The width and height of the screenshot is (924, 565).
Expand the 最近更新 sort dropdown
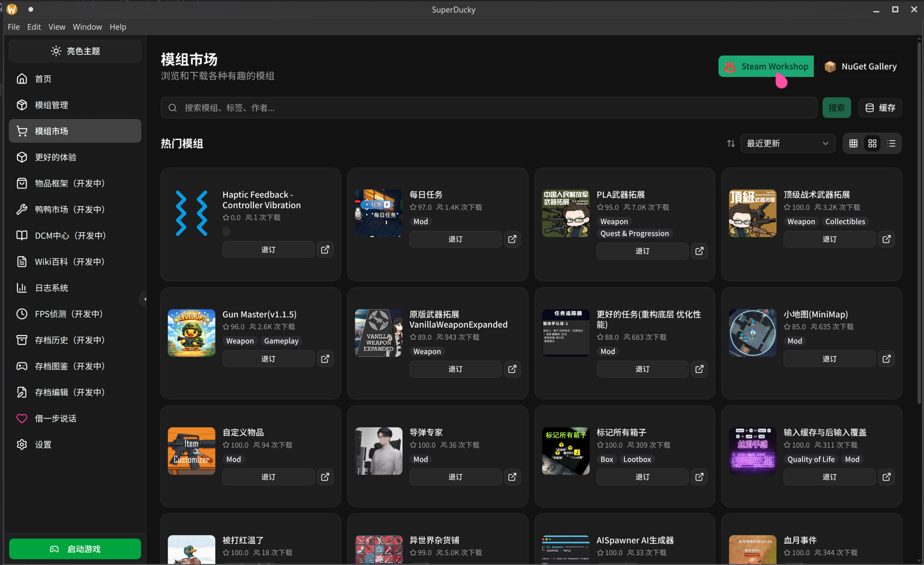[x=787, y=143]
